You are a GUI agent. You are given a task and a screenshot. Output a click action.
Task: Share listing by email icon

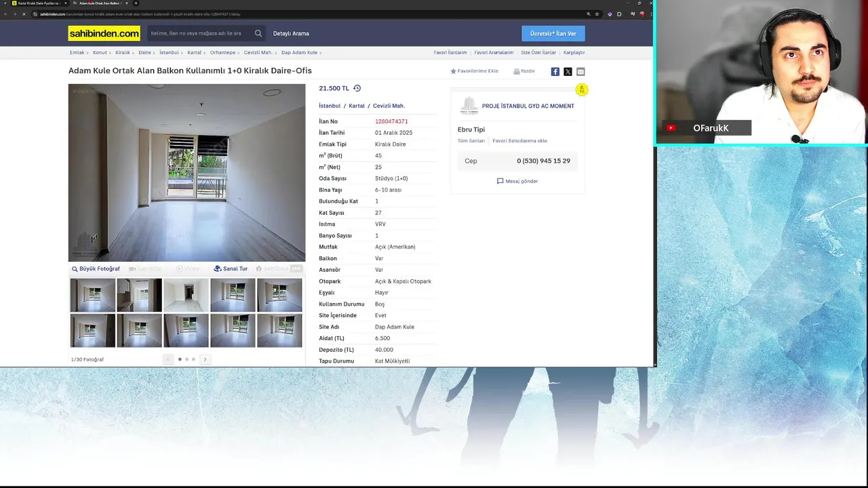pos(580,72)
